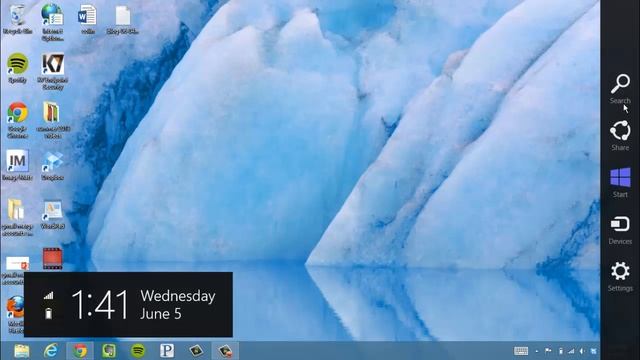
Task: Open the first diamond-shaped taskbar app icon
Action: pos(196,351)
